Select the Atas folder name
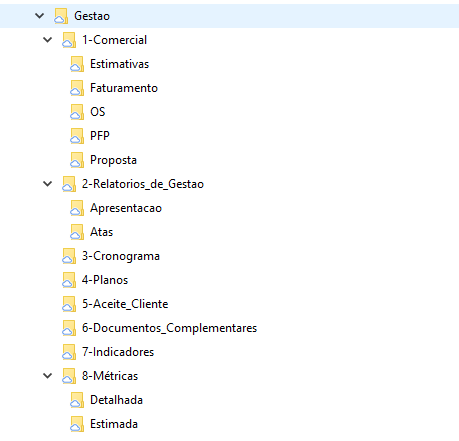The height and width of the screenshot is (441, 459). [102, 232]
